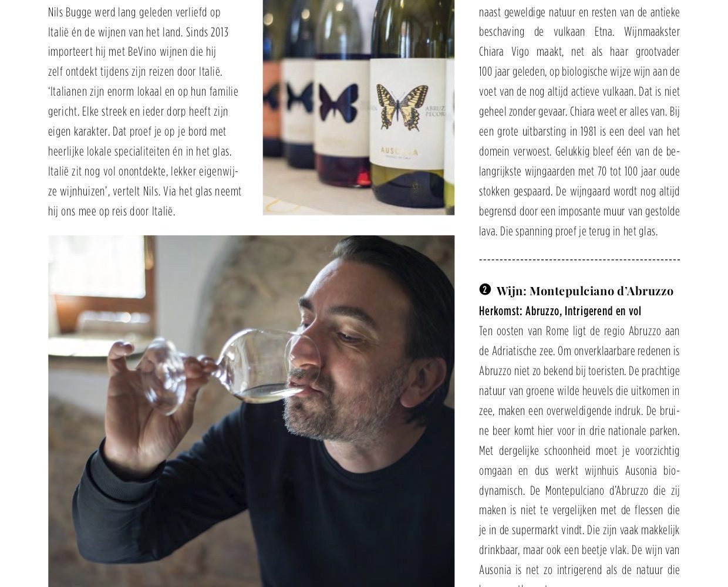Click the yellow swallowtail butterfly on label

[402, 106]
